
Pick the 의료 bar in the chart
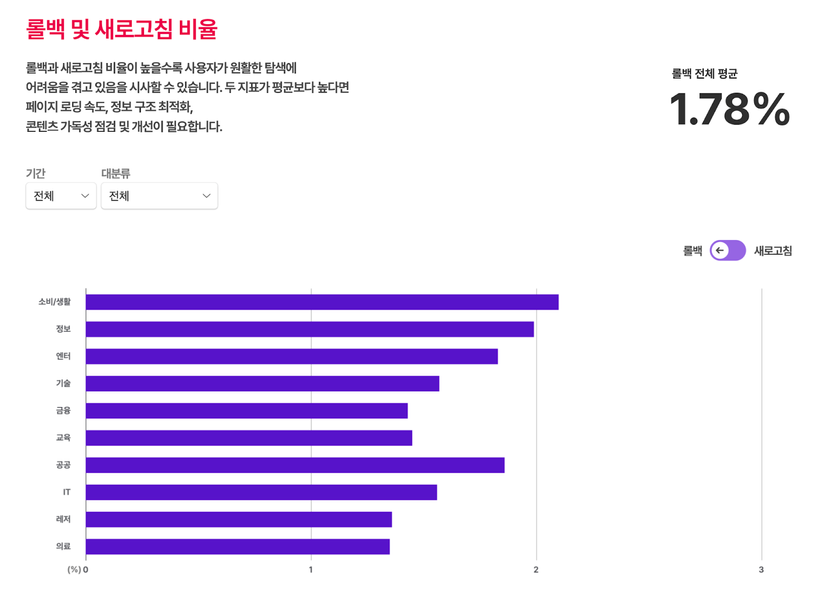tap(238, 546)
